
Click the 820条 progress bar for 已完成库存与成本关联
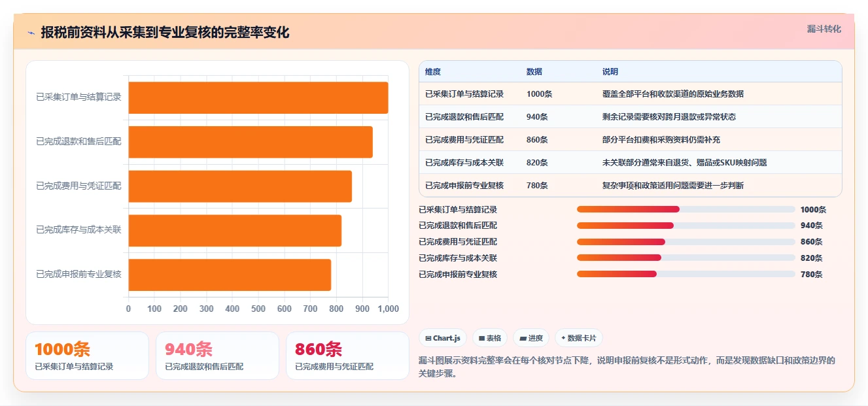click(686, 258)
